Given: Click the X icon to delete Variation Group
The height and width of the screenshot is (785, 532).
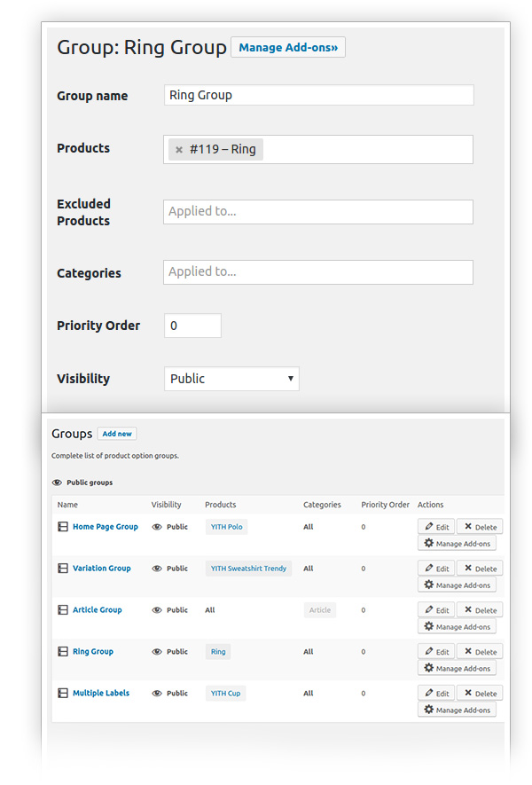Looking at the screenshot, I should point(468,568).
